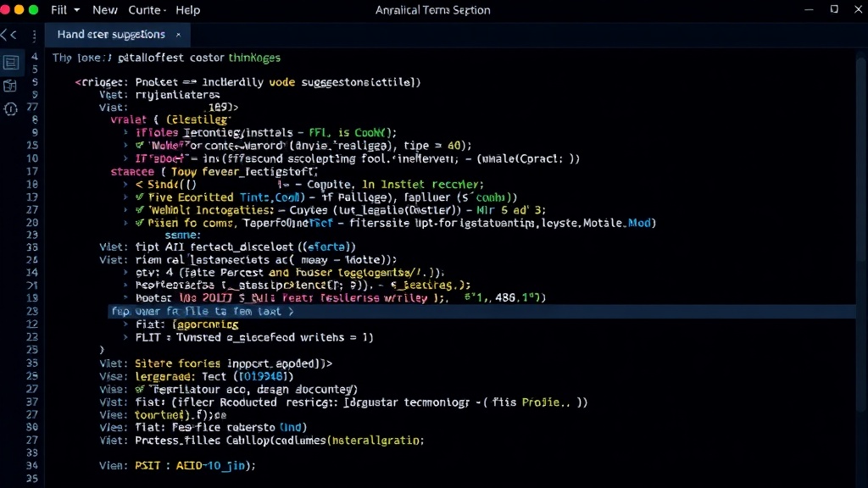868x488 pixels.
Task: Open the New menu
Action: pyautogui.click(x=104, y=10)
